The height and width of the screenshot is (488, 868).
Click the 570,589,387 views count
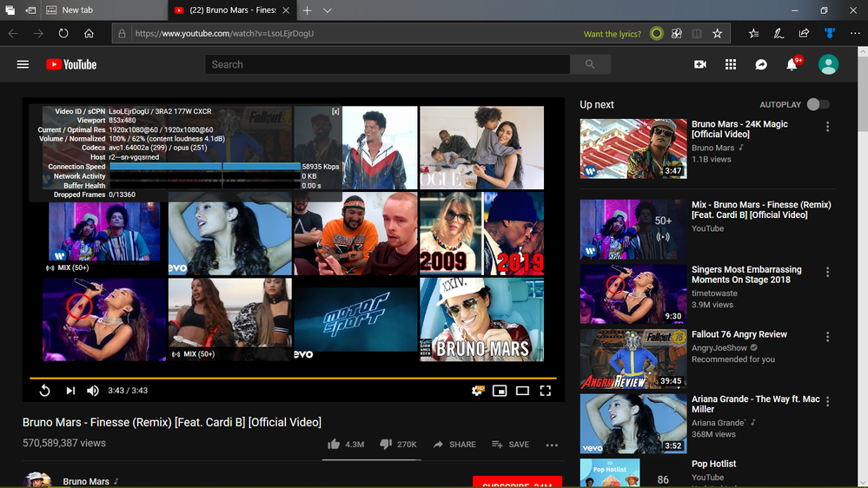pyautogui.click(x=64, y=443)
